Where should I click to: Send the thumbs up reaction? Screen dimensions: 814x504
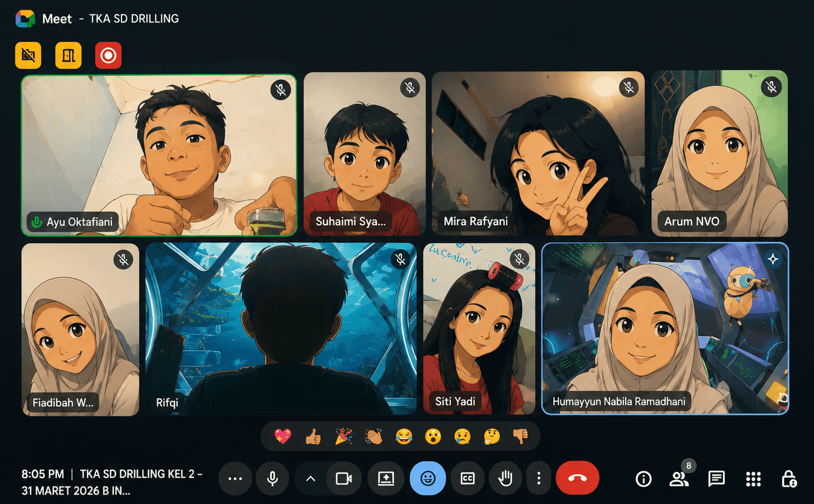pyautogui.click(x=313, y=436)
